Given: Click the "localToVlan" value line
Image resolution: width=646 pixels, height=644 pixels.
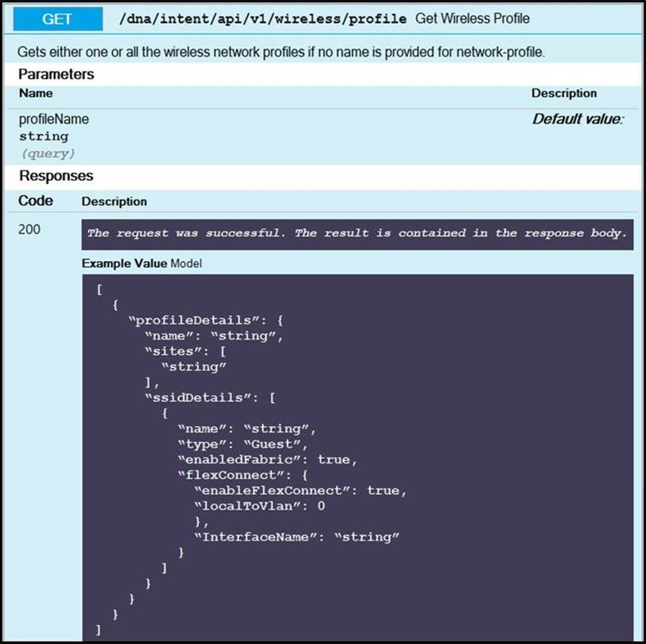Looking at the screenshot, I should (259, 505).
